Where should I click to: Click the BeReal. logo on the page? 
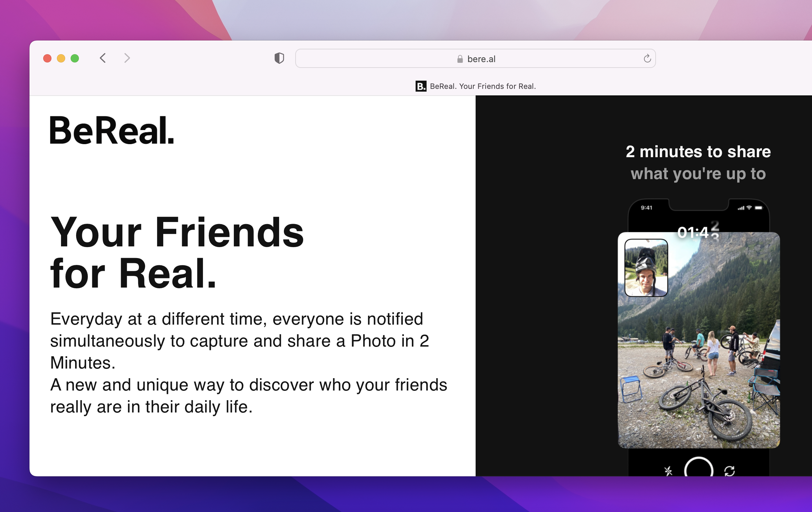tap(112, 130)
